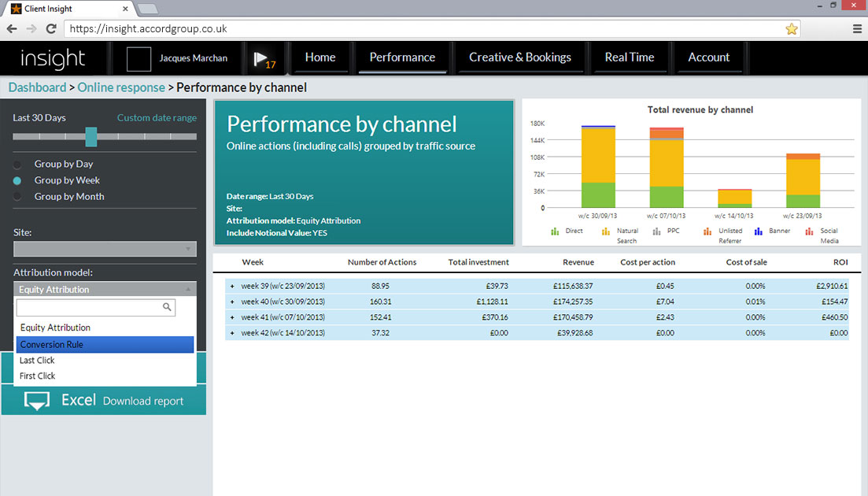Screen dimensions: 868x496
Task: Expand week 39 row
Action: (232, 287)
